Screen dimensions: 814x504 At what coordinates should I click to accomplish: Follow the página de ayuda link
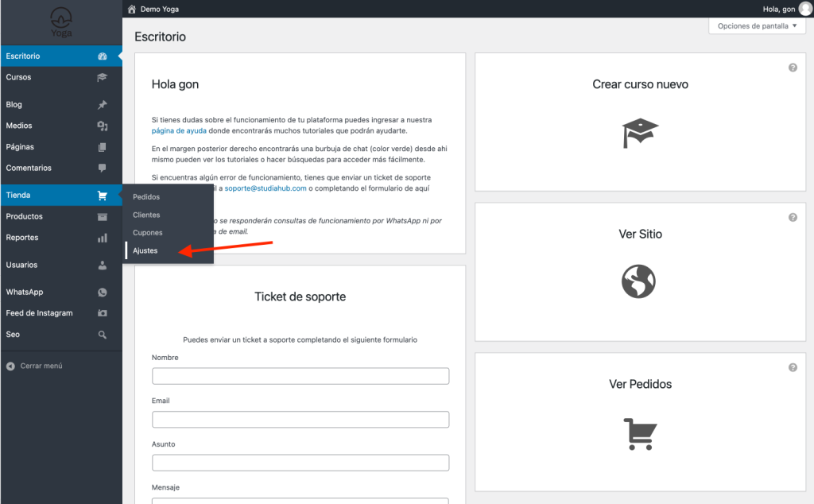point(179,130)
